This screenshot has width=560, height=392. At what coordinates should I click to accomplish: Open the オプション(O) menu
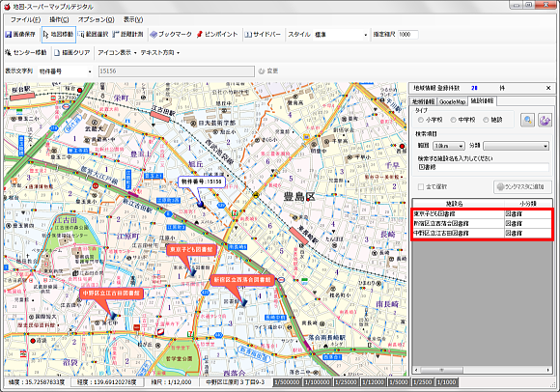97,19
